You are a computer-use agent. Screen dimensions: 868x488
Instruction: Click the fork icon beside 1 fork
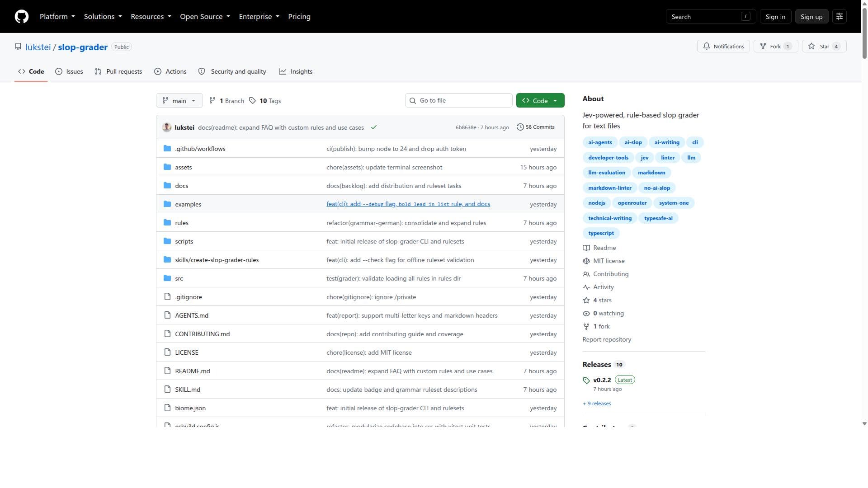pos(586,327)
